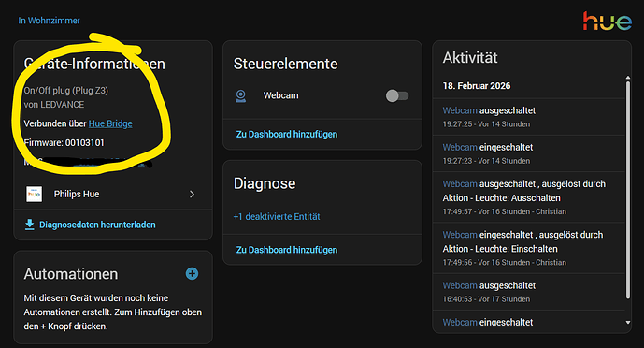The width and height of the screenshot is (644, 348).
Task: Click Zu Dashboard hinzufügen under Diagnose
Action: [287, 250]
